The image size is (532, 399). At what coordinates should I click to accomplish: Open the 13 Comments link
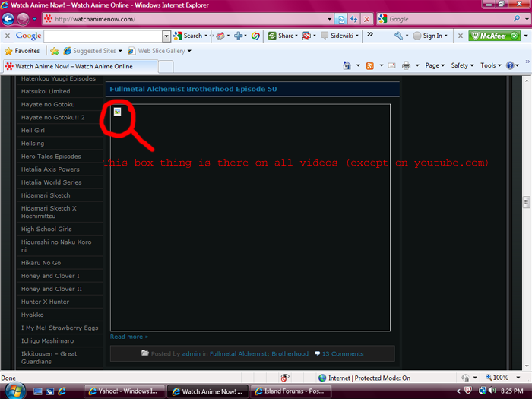[x=343, y=353]
